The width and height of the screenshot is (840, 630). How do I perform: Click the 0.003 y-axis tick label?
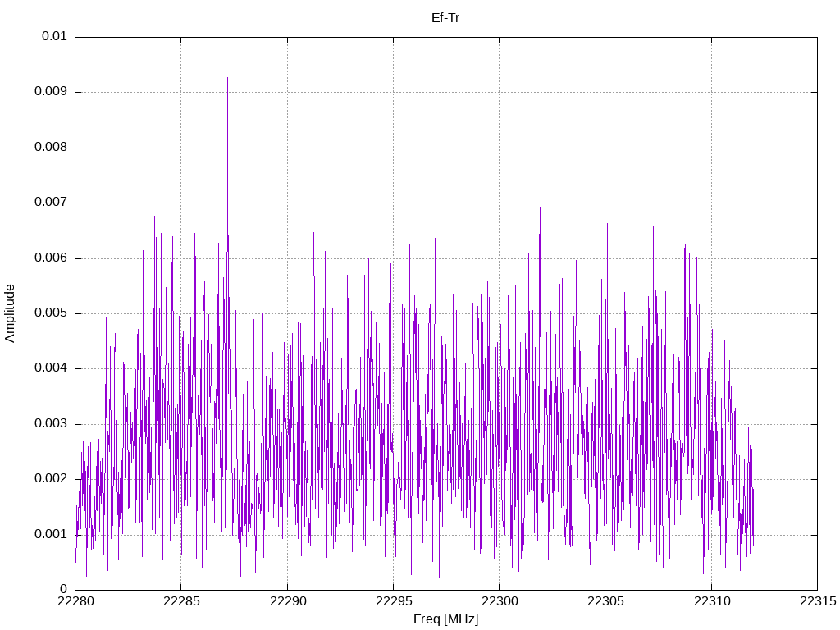[51, 424]
